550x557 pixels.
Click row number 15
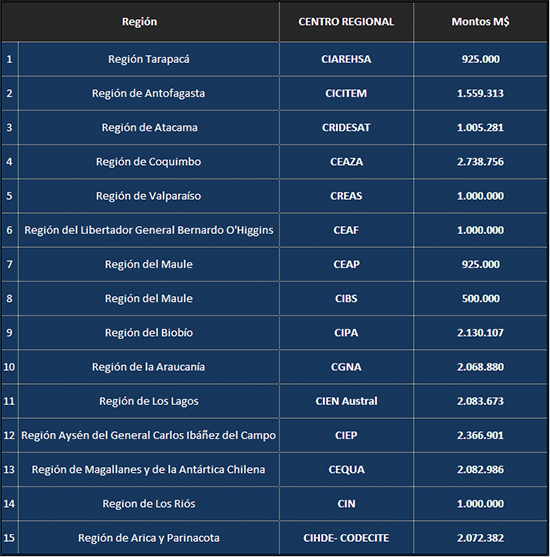(10, 538)
